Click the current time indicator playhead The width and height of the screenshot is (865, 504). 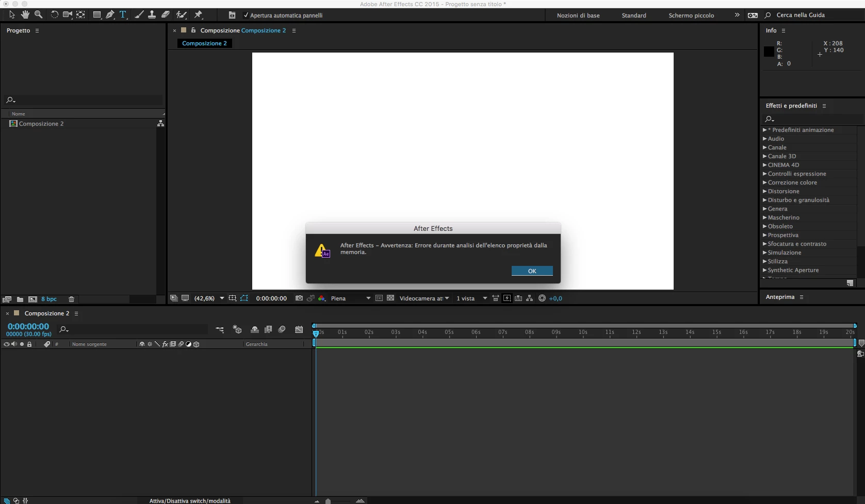[316, 333]
